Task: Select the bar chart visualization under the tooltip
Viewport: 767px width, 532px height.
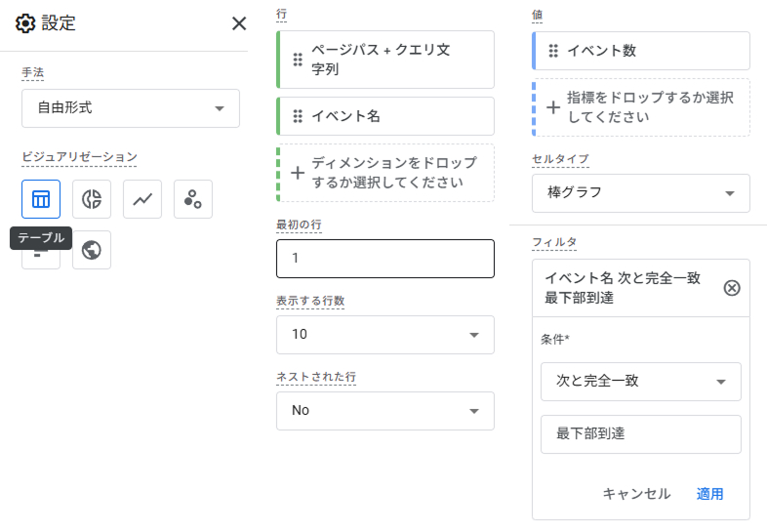Action: point(41,259)
